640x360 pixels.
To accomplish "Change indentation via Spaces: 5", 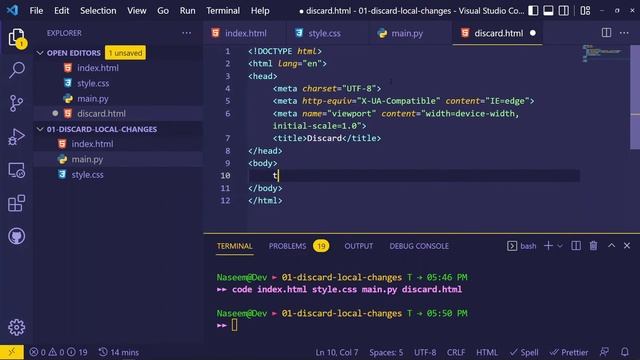I will (386, 352).
